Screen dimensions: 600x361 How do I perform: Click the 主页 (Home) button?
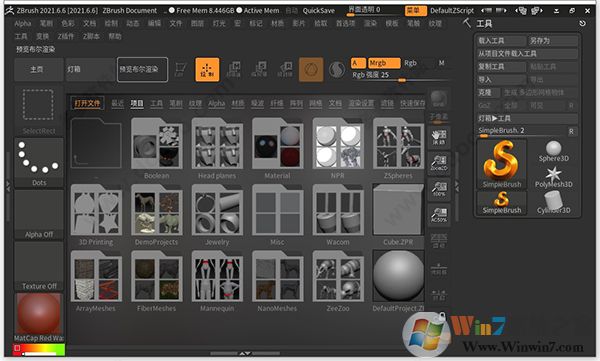[x=38, y=70]
